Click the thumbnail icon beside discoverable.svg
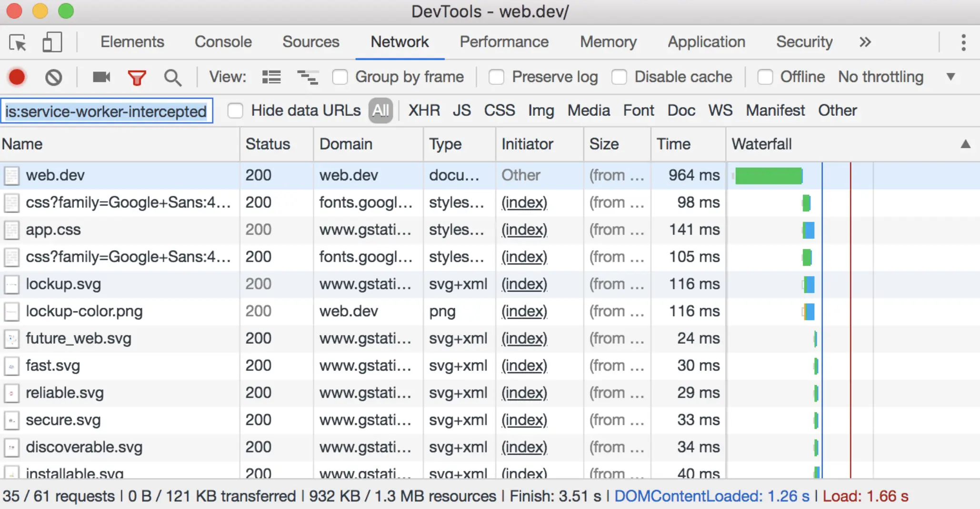980x509 pixels. (12, 447)
